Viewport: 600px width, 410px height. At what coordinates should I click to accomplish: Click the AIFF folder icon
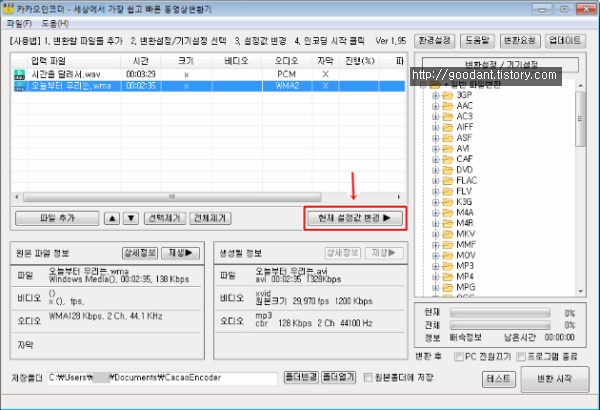pyautogui.click(x=448, y=127)
